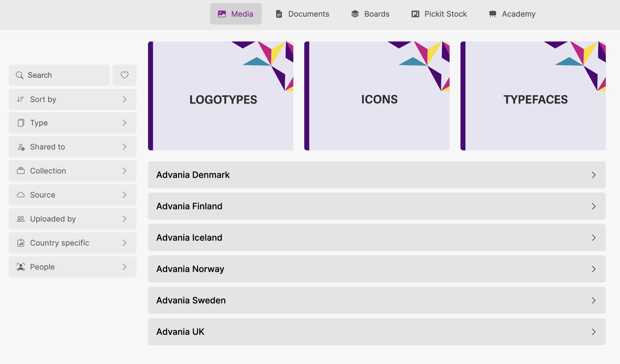Open the LOGOTYPES collection card
Image resolution: width=620 pixels, height=364 pixels.
click(x=221, y=96)
